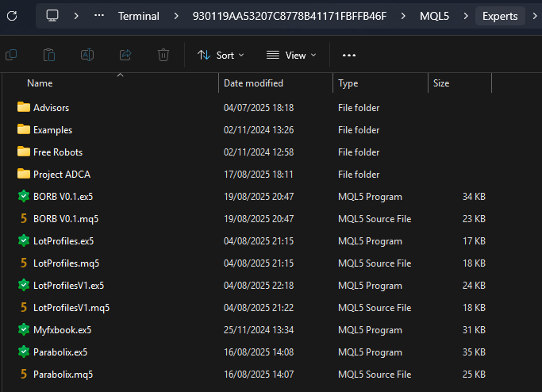
Task: Select the file name LotProfilesV1.ex5
Action: [69, 285]
